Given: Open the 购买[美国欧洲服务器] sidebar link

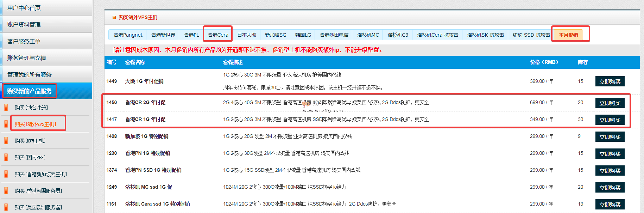Looking at the screenshot, I should pos(38,207).
